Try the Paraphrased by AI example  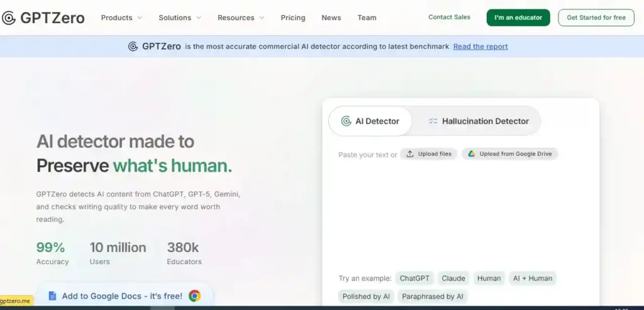pos(433,296)
